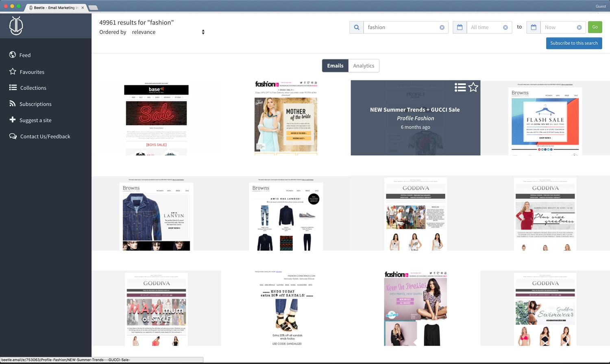Click the plus icon beside Suggest a site
The width and height of the screenshot is (610, 364).
13,120
